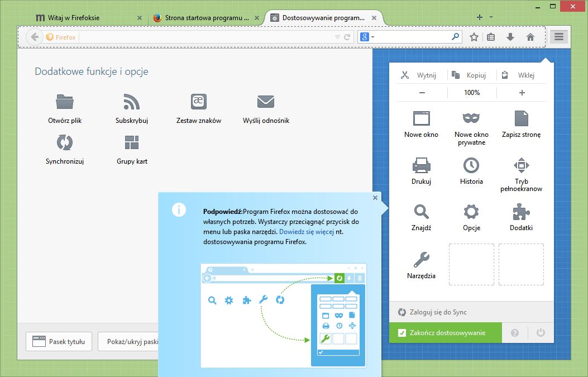588x377 pixels.
Task: Click the back arrow button
Action: pyautogui.click(x=35, y=37)
